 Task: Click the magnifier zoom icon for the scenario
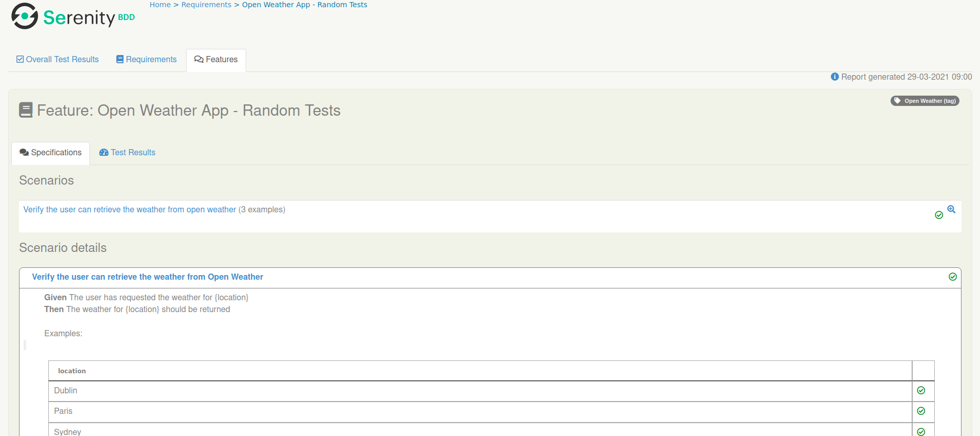click(x=951, y=209)
